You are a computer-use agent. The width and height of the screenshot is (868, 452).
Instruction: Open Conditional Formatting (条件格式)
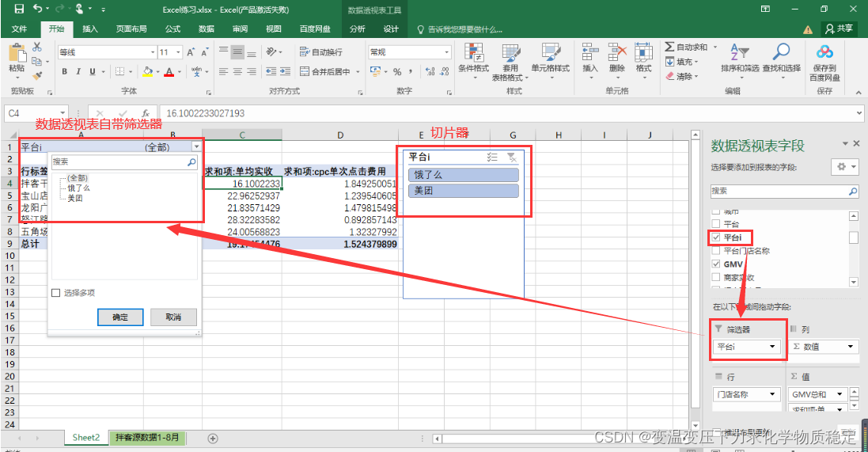coord(474,61)
